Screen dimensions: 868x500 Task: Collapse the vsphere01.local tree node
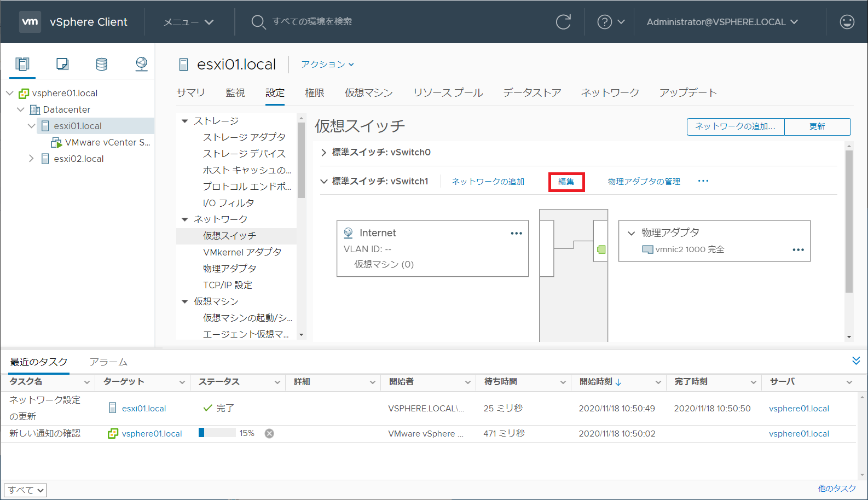point(9,93)
